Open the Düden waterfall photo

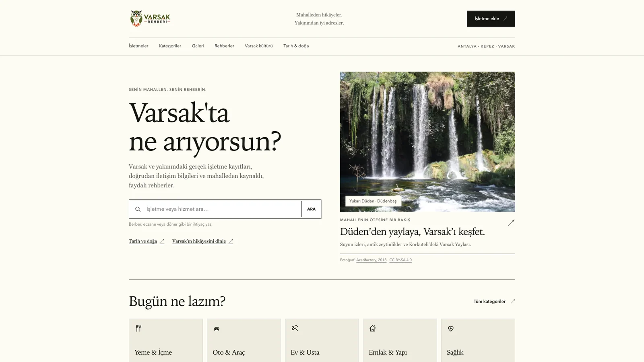(x=427, y=142)
